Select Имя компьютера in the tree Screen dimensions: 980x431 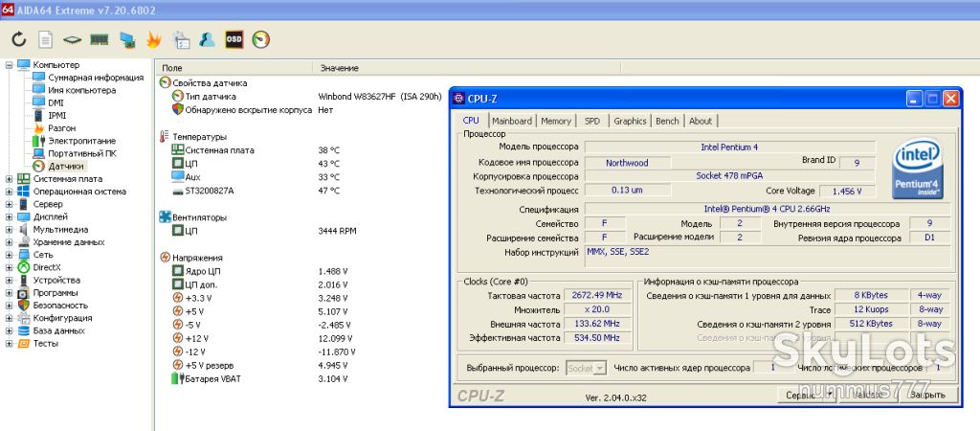(x=82, y=90)
